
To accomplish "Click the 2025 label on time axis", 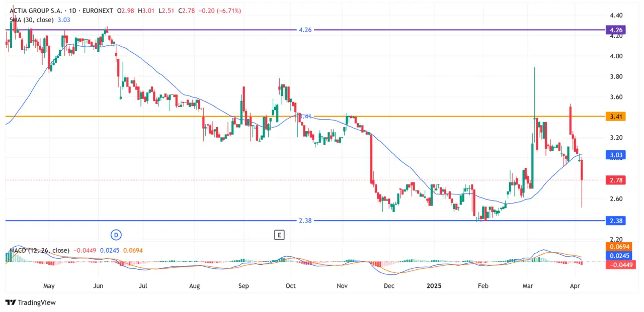I will [433, 286].
